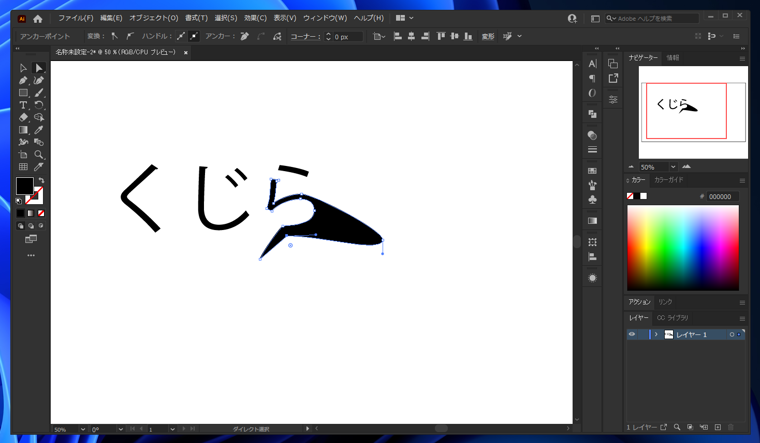Select the Zoom magnifier tool
Viewport: 760px width, 443px height.
click(x=39, y=154)
